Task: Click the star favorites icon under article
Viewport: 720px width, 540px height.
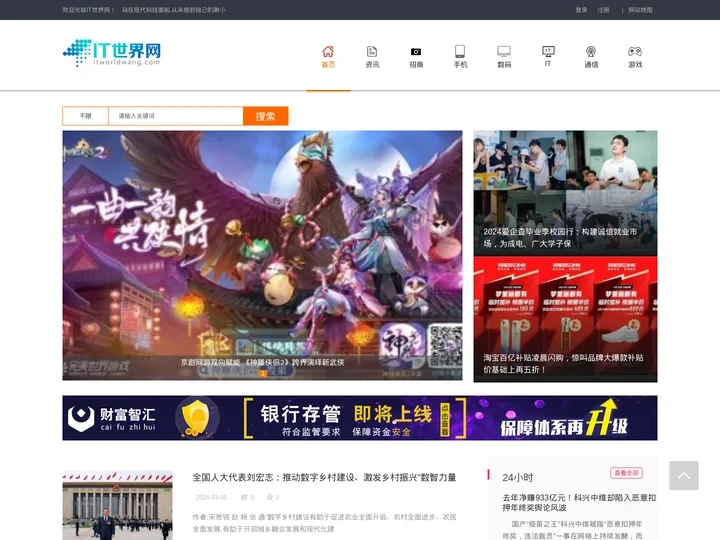Action: point(272,497)
